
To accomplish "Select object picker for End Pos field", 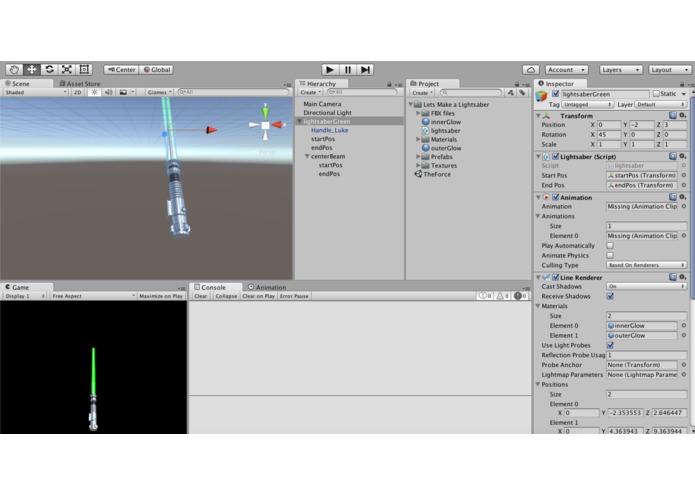I will [x=683, y=185].
